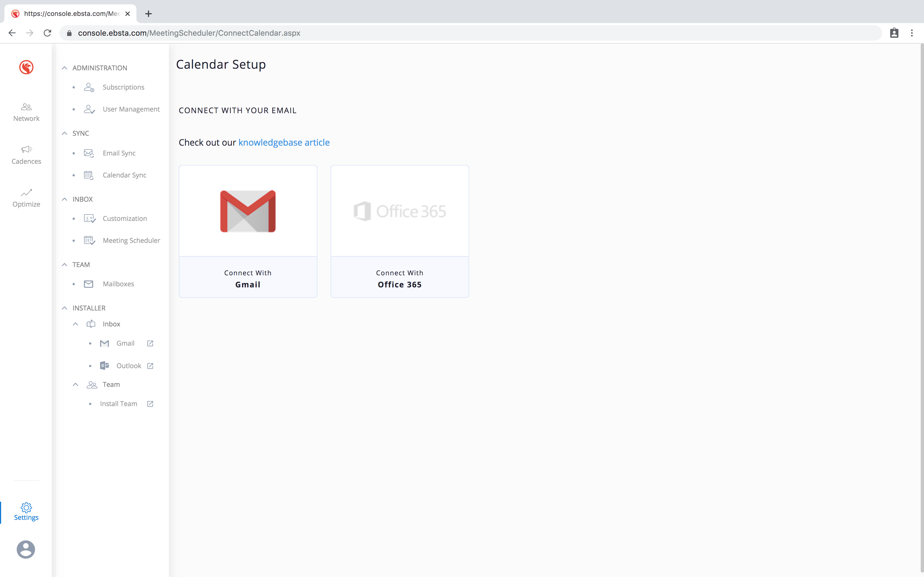Open User Management menu item
Viewport: 924px width, 577px height.
click(x=131, y=109)
